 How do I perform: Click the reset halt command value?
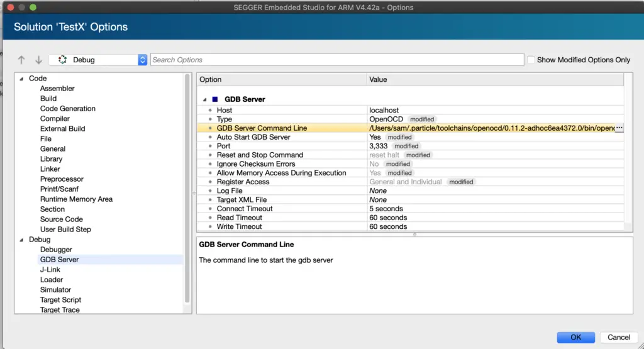click(x=384, y=155)
